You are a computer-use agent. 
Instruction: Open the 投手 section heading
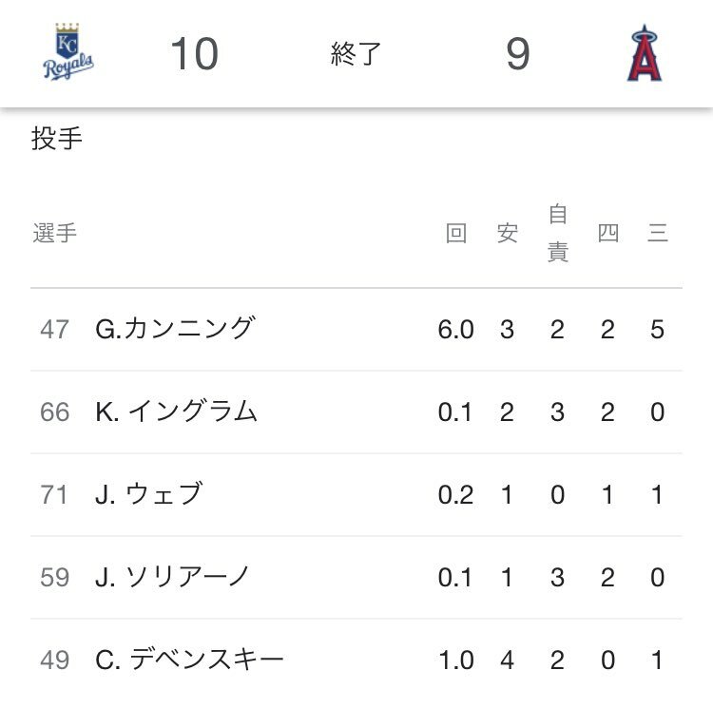click(x=57, y=139)
